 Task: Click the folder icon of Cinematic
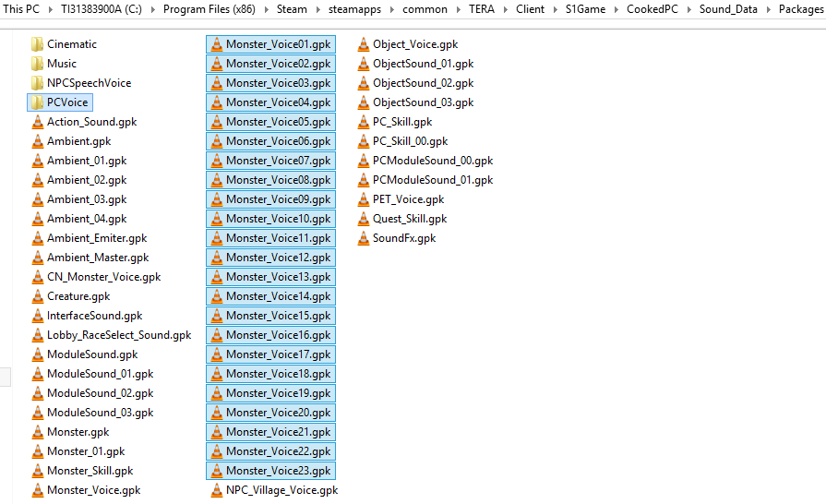pos(38,44)
